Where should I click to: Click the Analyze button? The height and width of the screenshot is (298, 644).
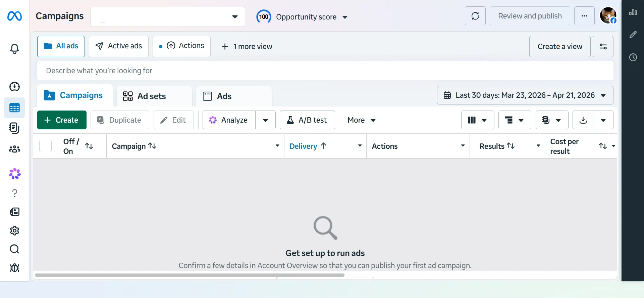229,120
